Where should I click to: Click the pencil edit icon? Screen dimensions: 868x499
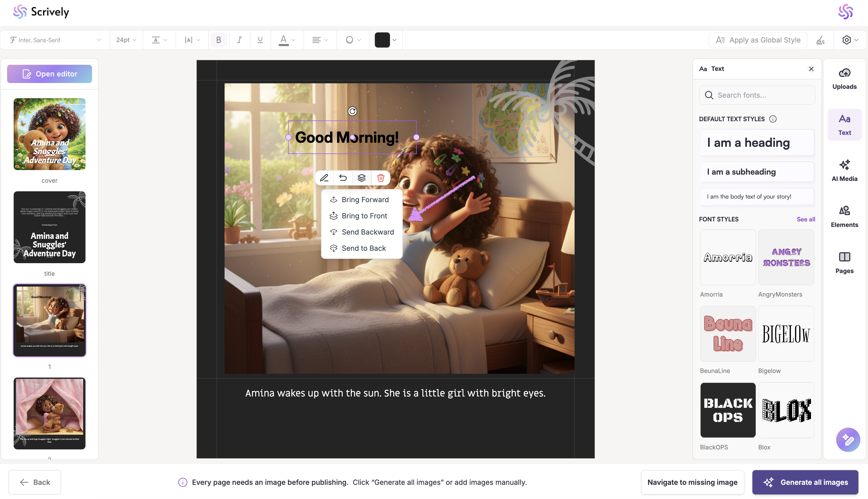click(324, 178)
